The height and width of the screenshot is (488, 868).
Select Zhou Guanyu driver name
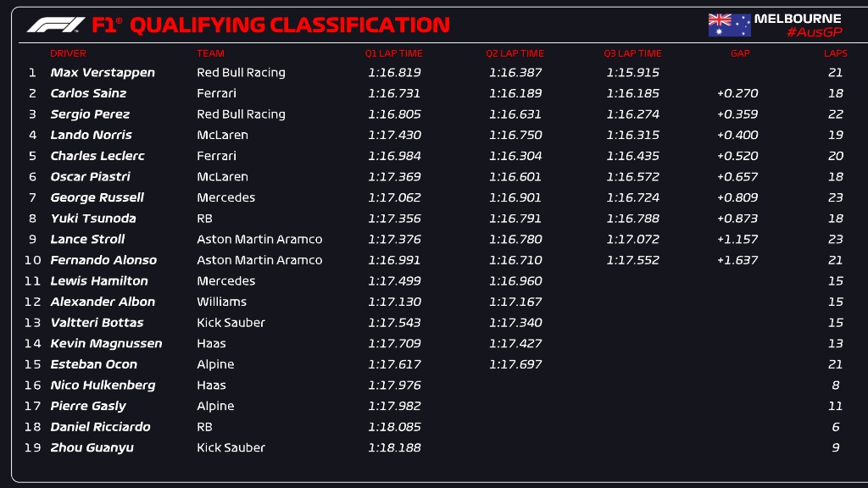pyautogui.click(x=92, y=447)
